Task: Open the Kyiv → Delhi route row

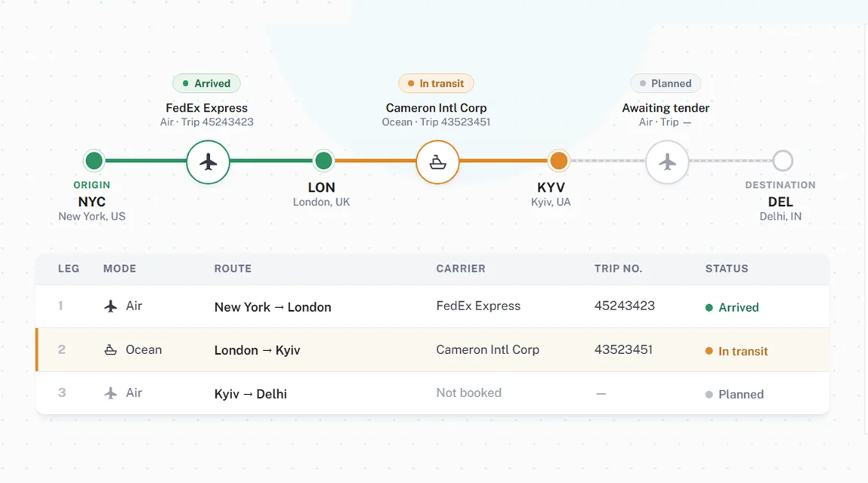Action: coord(432,393)
